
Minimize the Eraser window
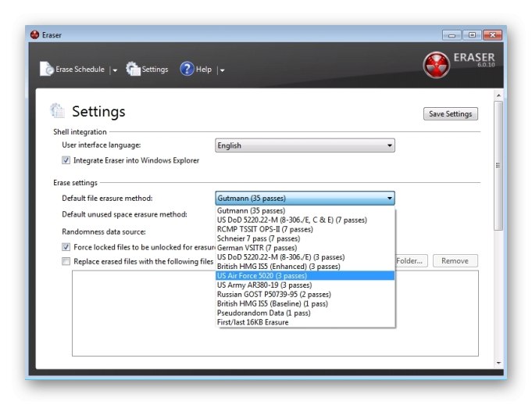(452, 35)
